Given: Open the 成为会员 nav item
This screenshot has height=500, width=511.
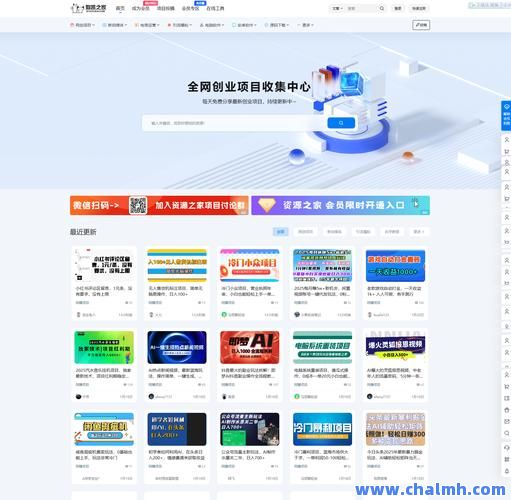Looking at the screenshot, I should pos(140,8).
